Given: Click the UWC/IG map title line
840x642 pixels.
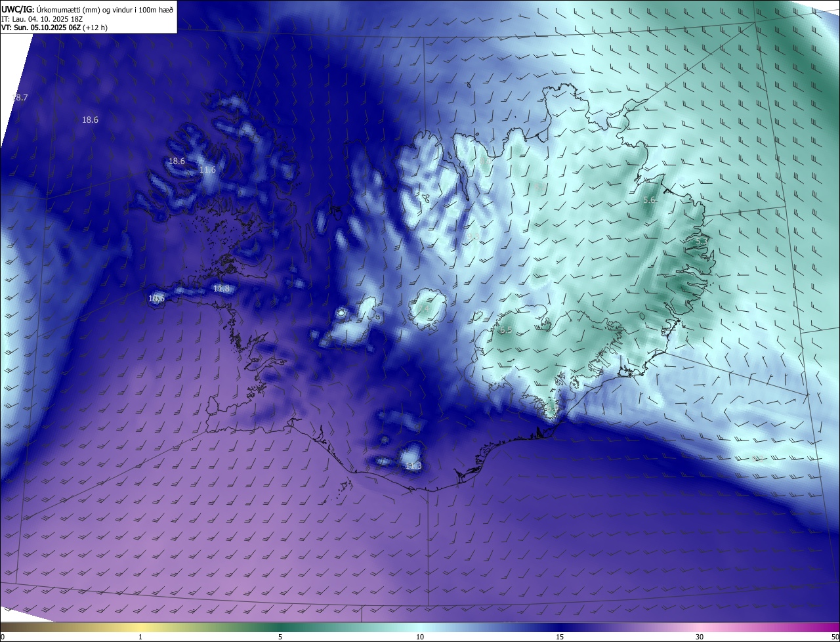Looking at the screenshot, I should (87, 9).
